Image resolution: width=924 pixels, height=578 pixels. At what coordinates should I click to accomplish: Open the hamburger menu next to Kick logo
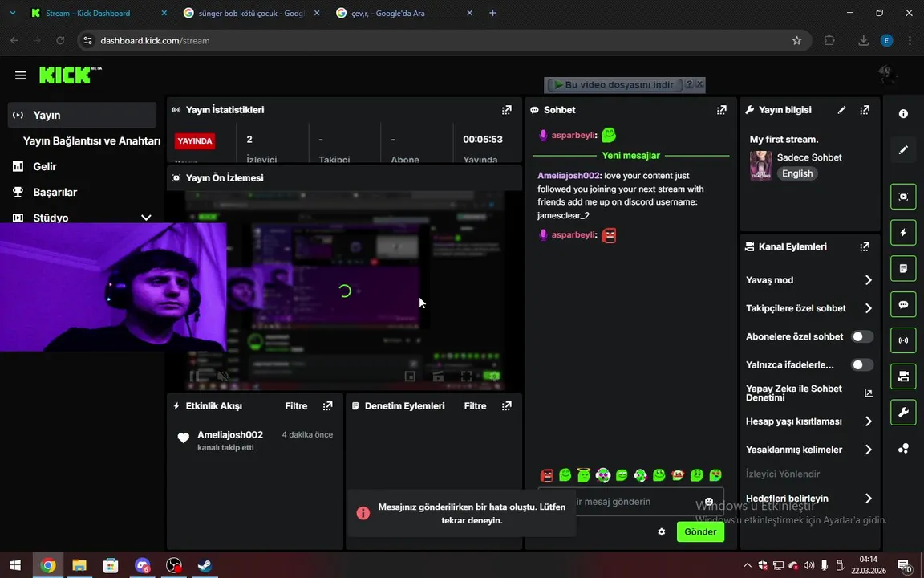click(21, 75)
